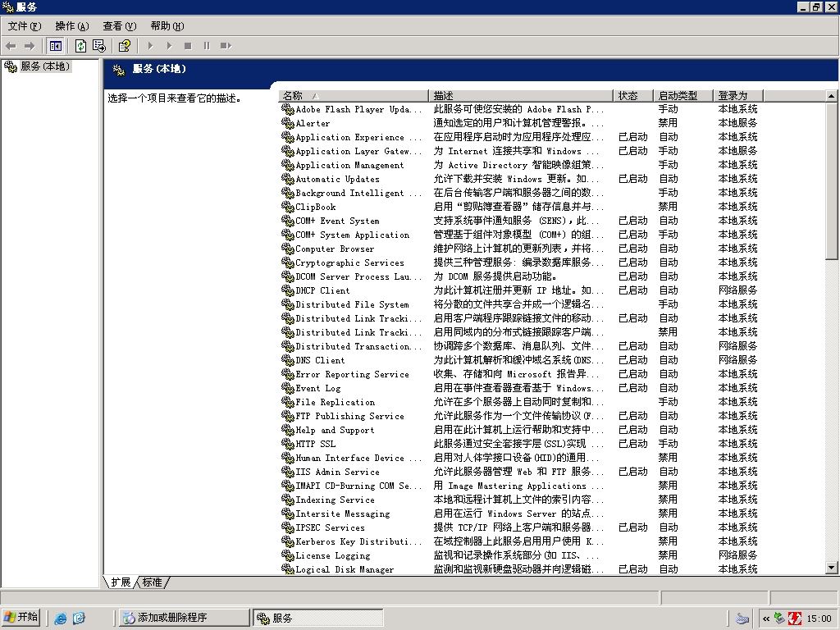Select the Application Management row name
Image resolution: width=840 pixels, height=630 pixels.
click(349, 165)
